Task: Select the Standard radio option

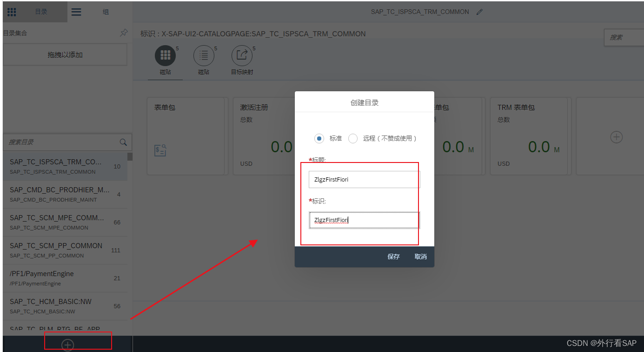Action: (x=319, y=138)
